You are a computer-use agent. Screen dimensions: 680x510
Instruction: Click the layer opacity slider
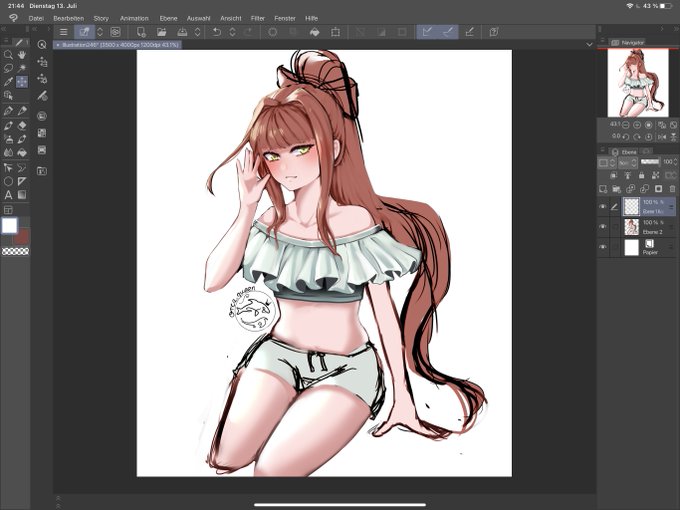pyautogui.click(x=650, y=162)
